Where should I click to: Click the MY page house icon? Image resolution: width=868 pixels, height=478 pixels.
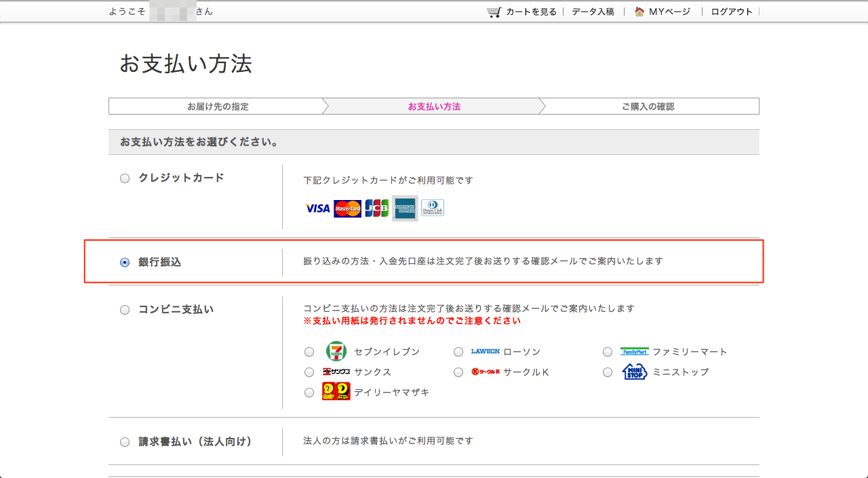point(639,12)
